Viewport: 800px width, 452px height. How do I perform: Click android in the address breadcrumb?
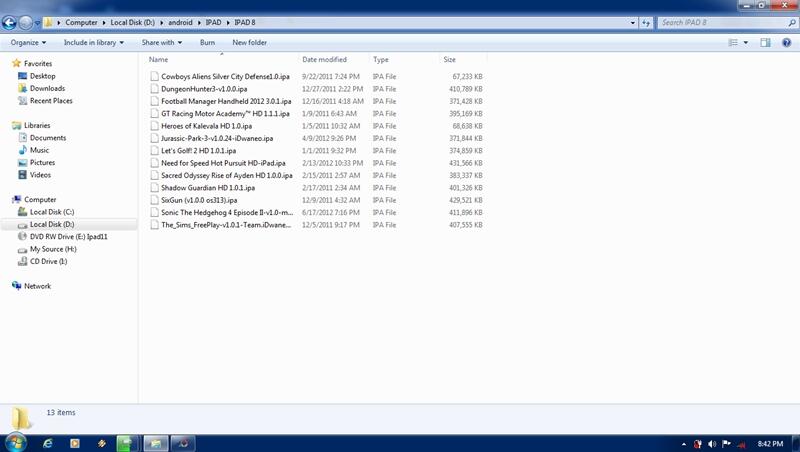pos(181,22)
